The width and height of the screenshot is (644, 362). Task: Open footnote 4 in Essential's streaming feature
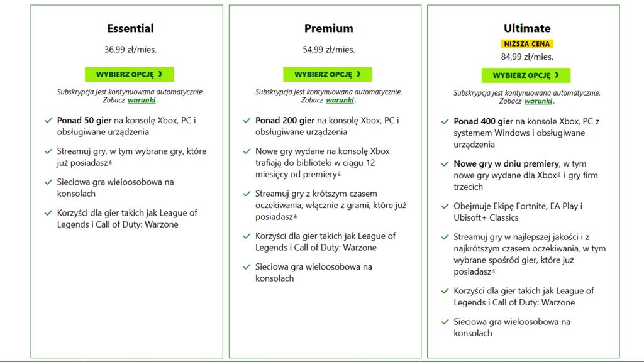[110, 163]
